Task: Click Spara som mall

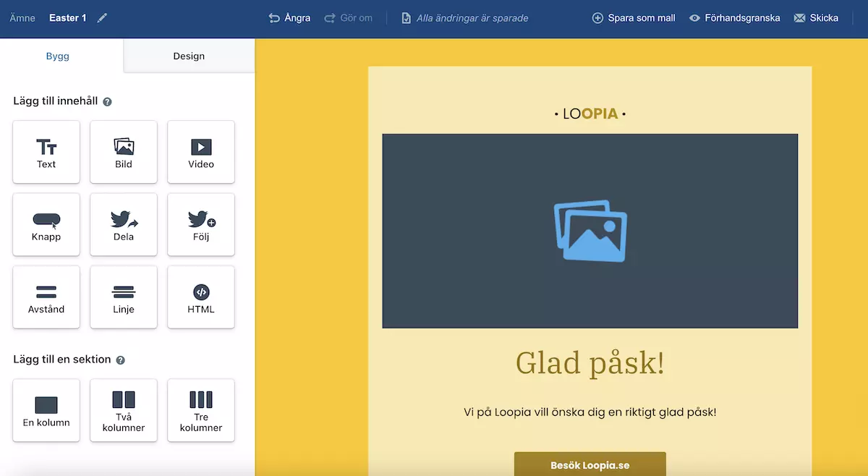Action: (x=634, y=18)
